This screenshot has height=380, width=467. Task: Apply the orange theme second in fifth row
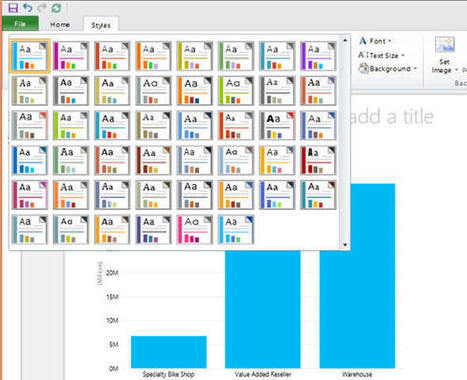coord(71,195)
